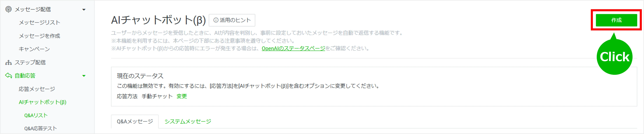Image resolution: width=644 pixels, height=134 pixels.
Task: Open 応答メッセージ in the sidebar
Action: [x=37, y=89]
